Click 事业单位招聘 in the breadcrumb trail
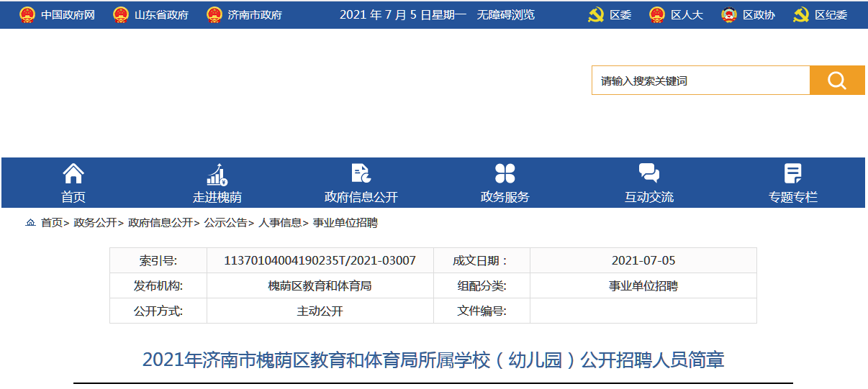The width and height of the screenshot is (868, 389). 345,223
